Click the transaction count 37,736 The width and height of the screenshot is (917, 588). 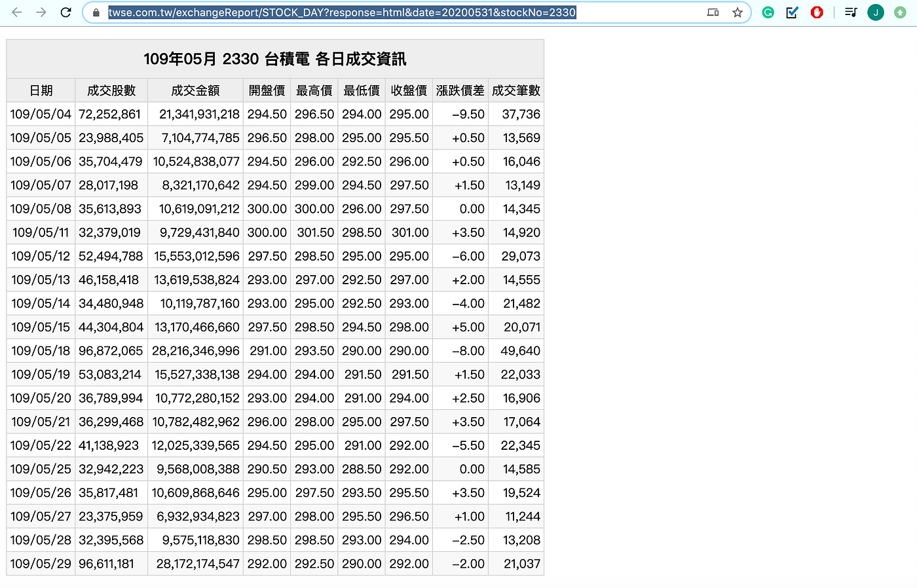coord(521,114)
